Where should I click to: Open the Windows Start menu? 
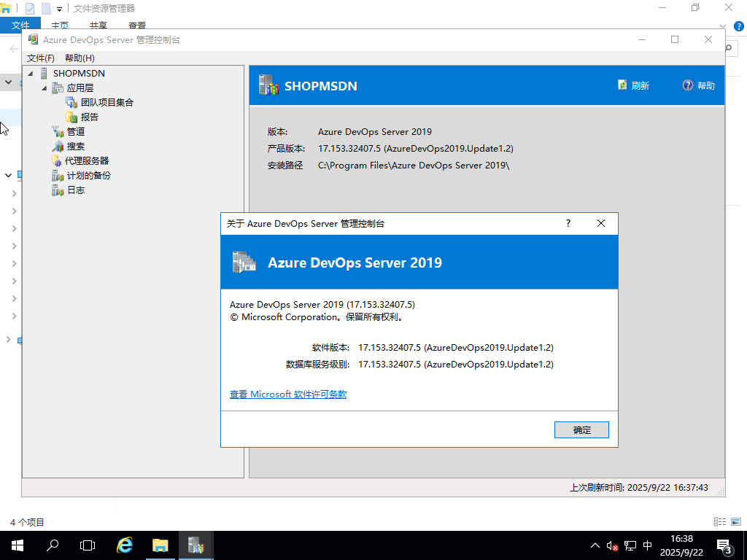point(18,545)
